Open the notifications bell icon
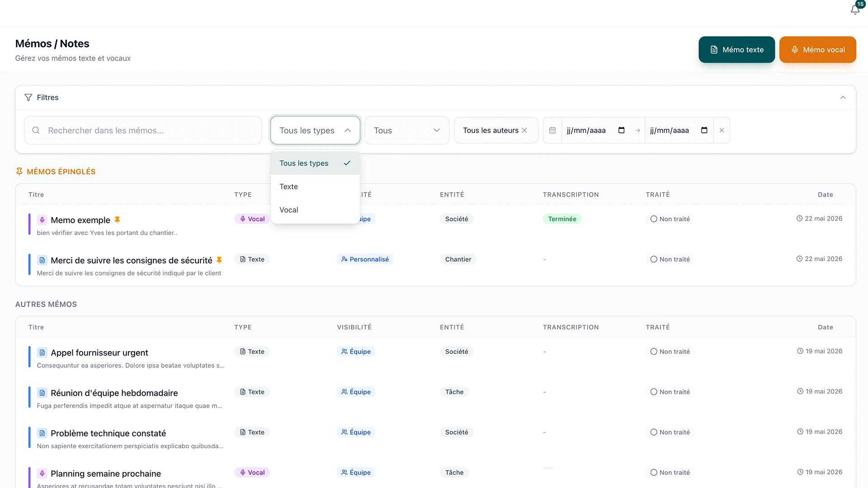The image size is (868, 488). click(x=854, y=9)
